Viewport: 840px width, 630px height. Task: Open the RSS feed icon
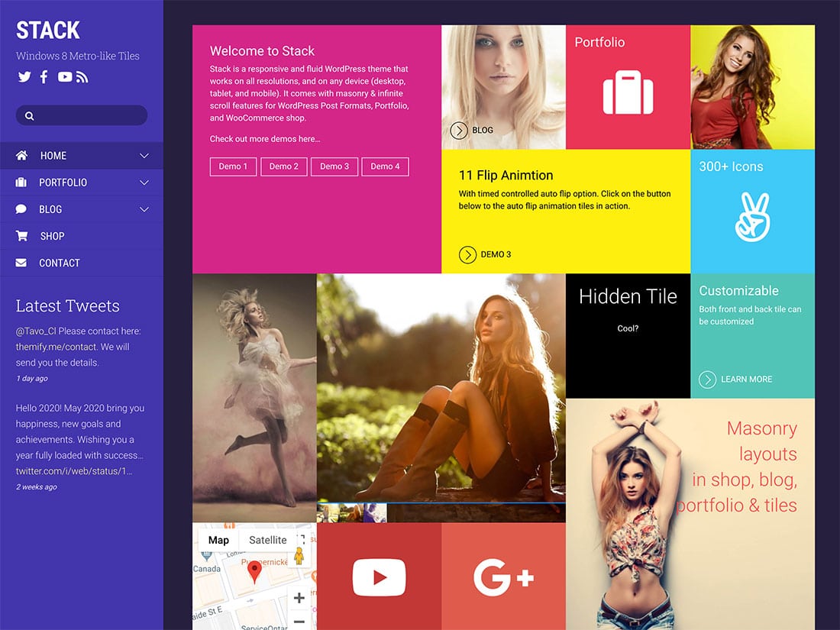pos(82,77)
